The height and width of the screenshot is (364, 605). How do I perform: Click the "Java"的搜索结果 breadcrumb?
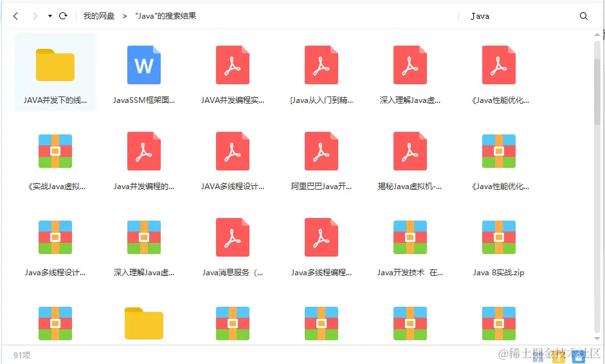(165, 16)
